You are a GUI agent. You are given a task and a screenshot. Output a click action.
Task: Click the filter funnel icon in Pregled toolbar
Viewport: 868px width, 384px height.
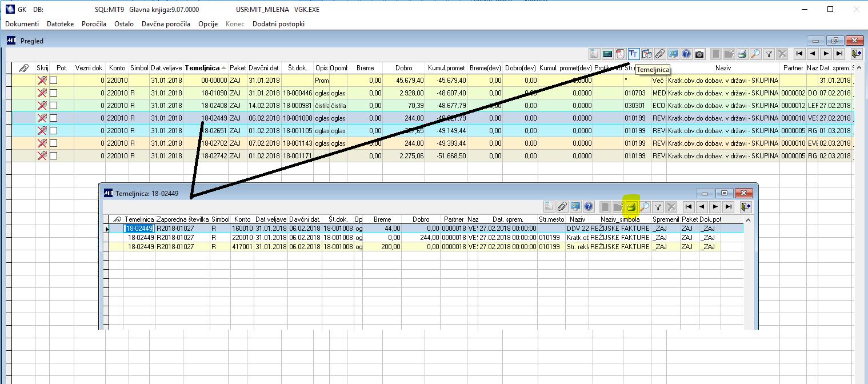[769, 54]
